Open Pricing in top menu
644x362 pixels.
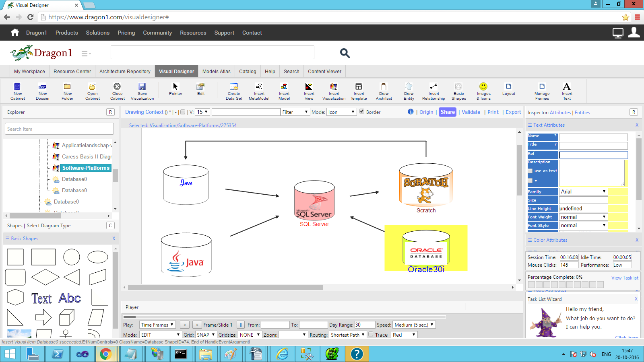[x=126, y=33]
